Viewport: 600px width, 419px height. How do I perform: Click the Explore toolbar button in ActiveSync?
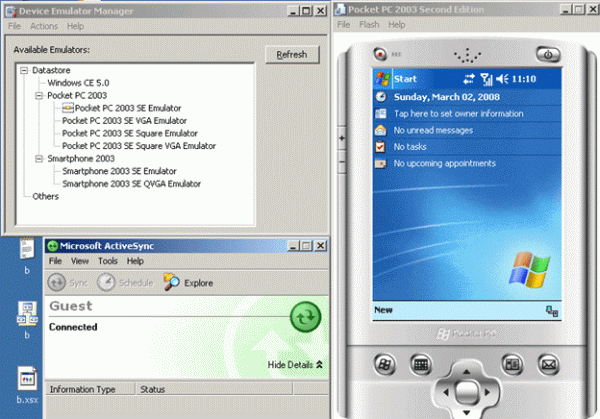pos(188,282)
